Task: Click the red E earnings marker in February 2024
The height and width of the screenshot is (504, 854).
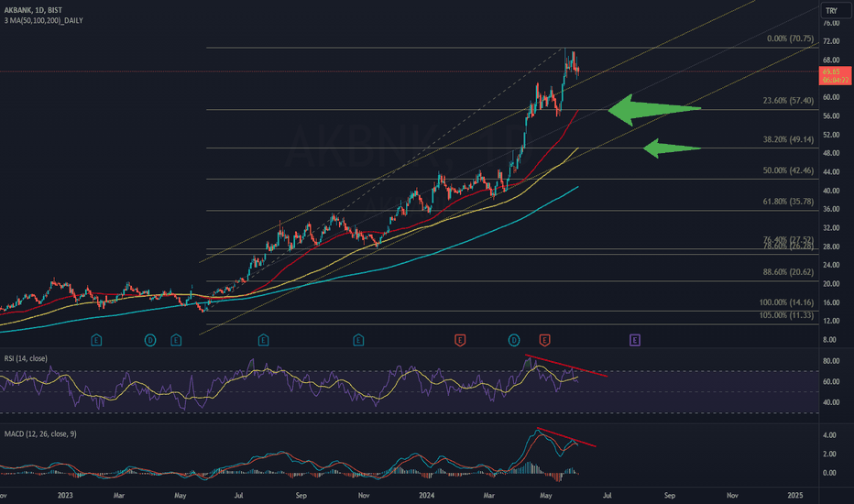Action: [460, 341]
